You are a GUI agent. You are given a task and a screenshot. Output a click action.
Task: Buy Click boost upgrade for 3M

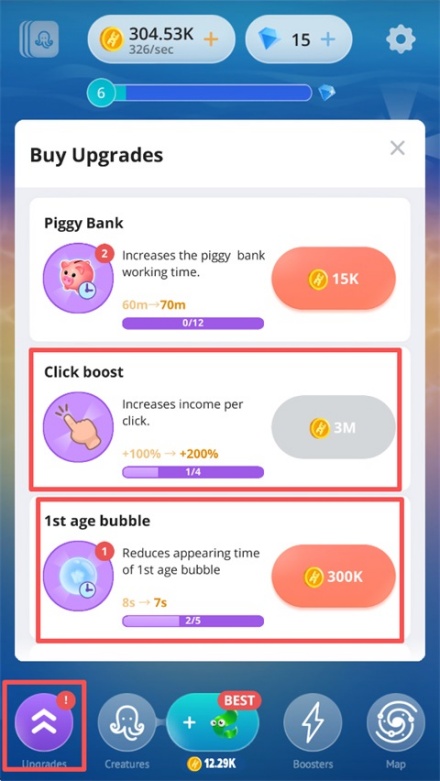[x=333, y=427]
